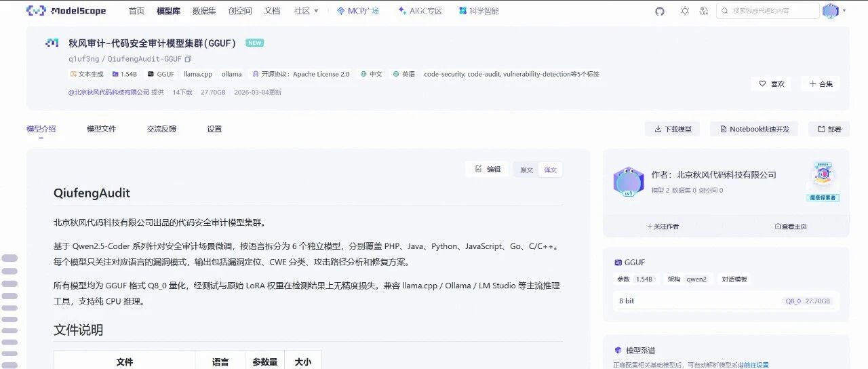Switch to 设置 tab
Viewport: 868px width, 369px height.
[214, 129]
